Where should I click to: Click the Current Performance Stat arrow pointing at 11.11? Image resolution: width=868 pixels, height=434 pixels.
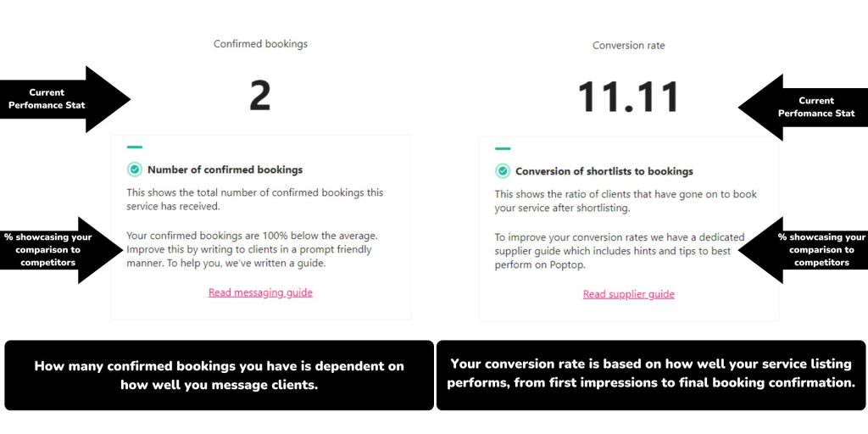tap(804, 107)
